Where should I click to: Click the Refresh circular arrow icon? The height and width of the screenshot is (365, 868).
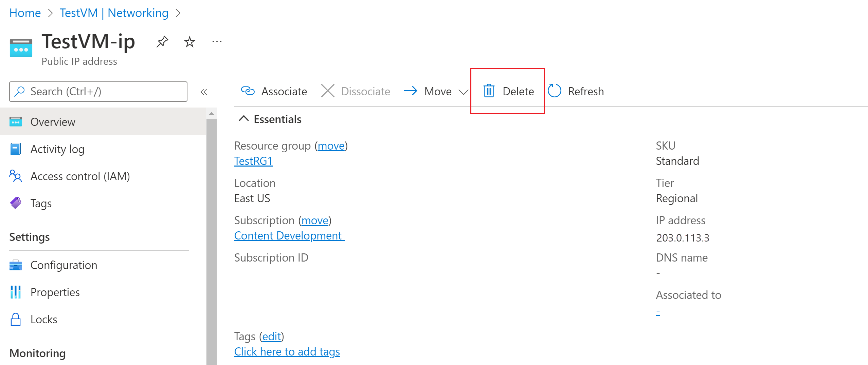click(x=555, y=91)
